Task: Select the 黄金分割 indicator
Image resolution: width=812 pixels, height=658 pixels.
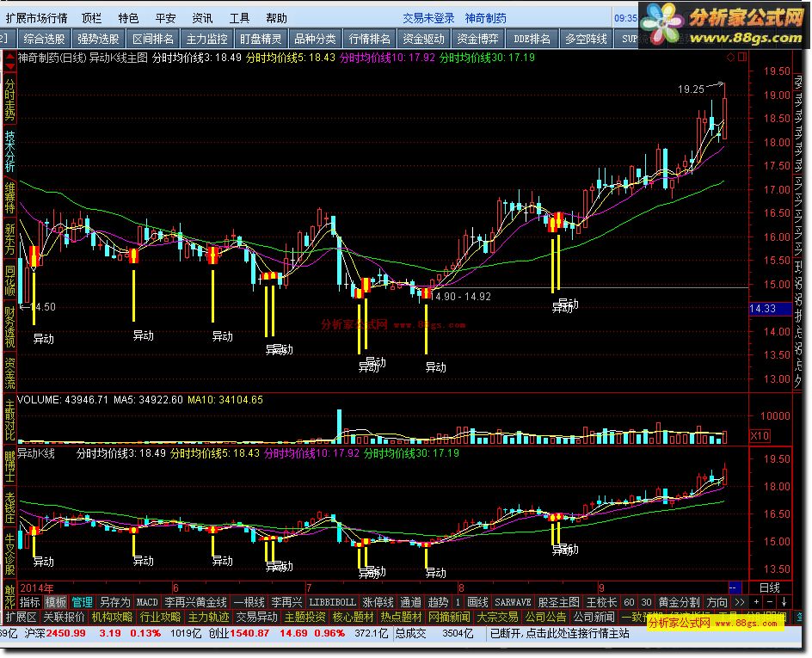Action: (x=679, y=602)
